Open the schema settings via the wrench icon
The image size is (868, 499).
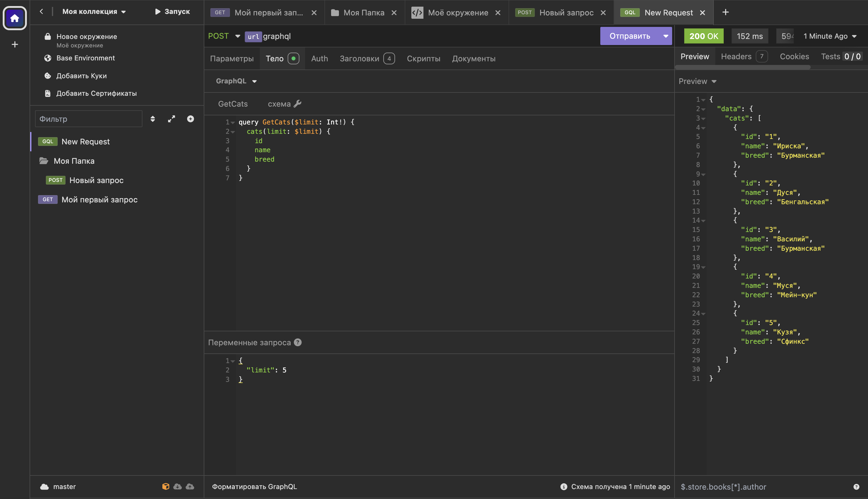[298, 104]
